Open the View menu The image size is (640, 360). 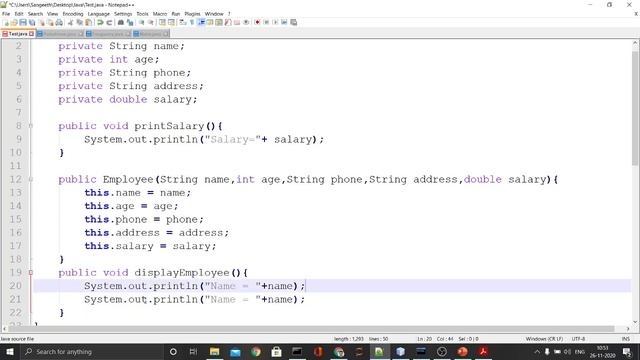coord(52,14)
